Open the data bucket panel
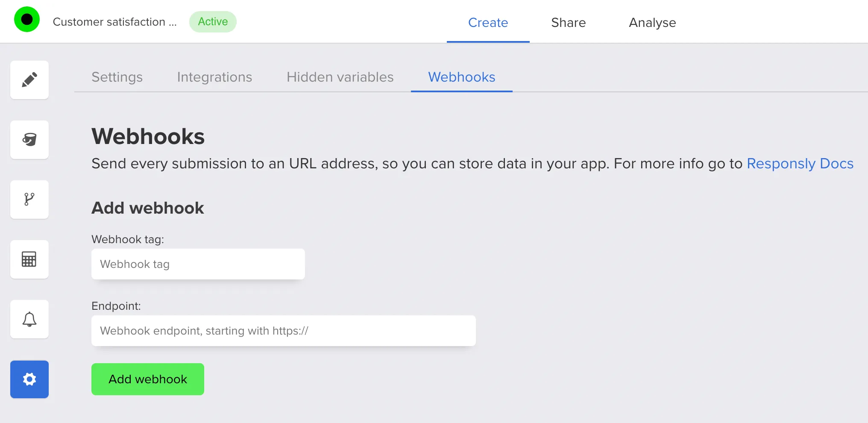This screenshot has width=868, height=423. coord(29,140)
